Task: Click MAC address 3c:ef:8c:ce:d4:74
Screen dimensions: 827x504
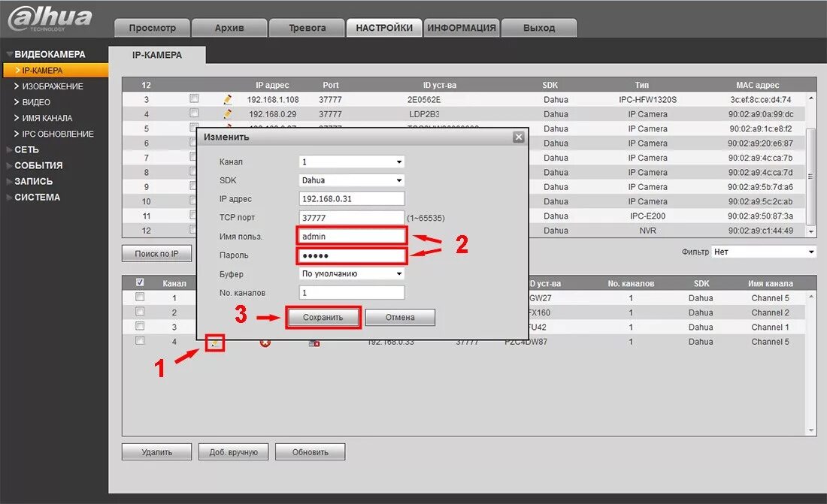Action: coord(761,99)
